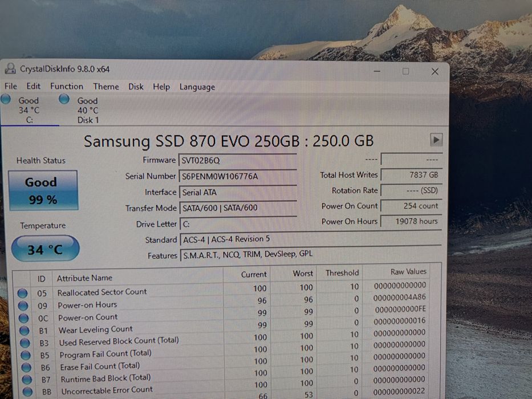Click the Disk 1 status orb icon
This screenshot has height=399, width=532.
pyautogui.click(x=64, y=99)
